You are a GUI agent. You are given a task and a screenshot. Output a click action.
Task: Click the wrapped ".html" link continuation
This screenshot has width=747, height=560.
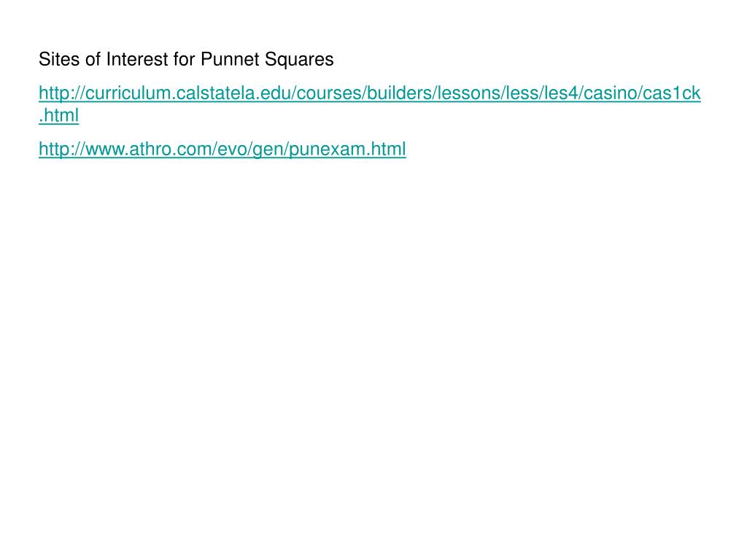tap(58, 116)
